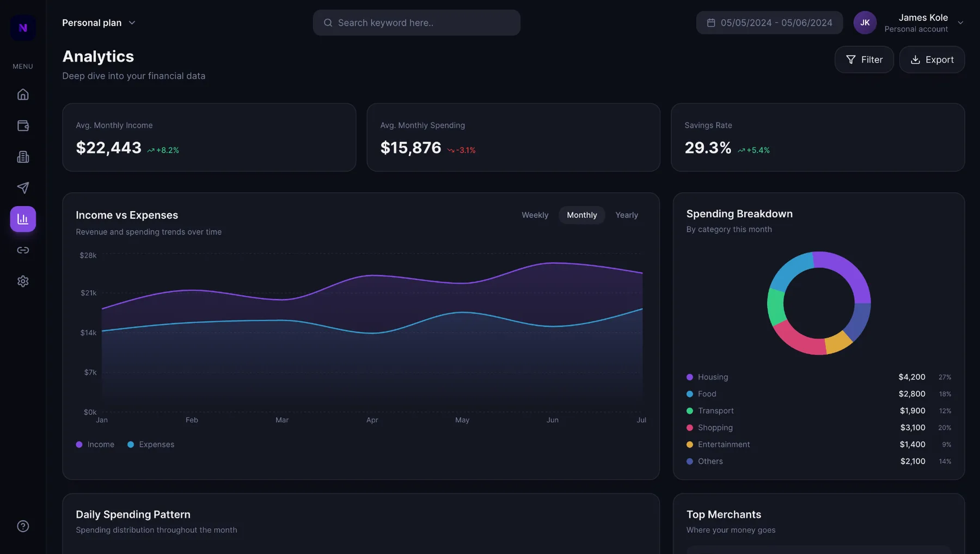The height and width of the screenshot is (554, 980).
Task: Open the 05/05/2024 - 05/06/2024 date picker
Action: tap(769, 23)
